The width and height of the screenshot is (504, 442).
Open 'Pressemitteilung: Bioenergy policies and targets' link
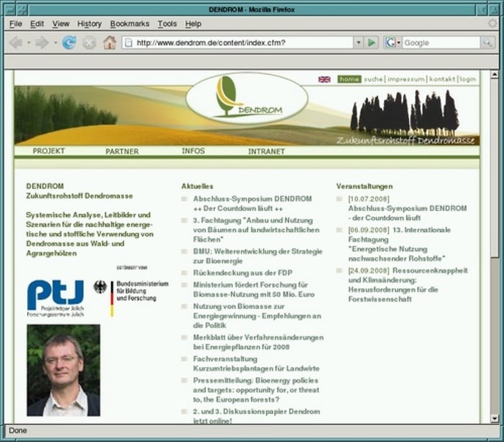point(256,390)
